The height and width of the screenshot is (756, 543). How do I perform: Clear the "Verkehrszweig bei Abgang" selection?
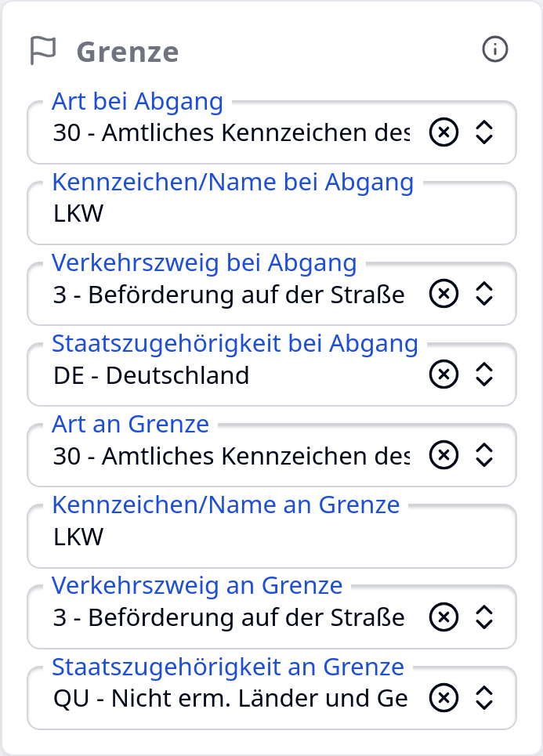click(x=443, y=294)
